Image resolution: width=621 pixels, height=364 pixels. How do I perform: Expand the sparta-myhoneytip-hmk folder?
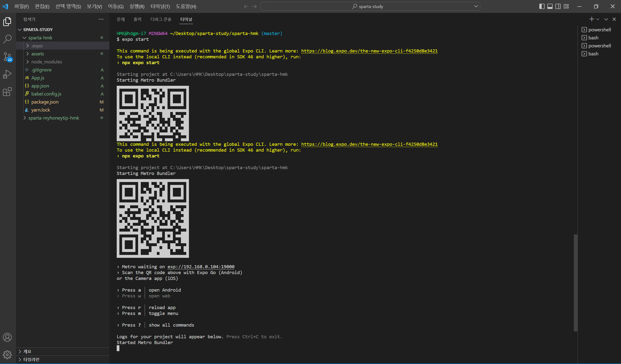point(63,118)
